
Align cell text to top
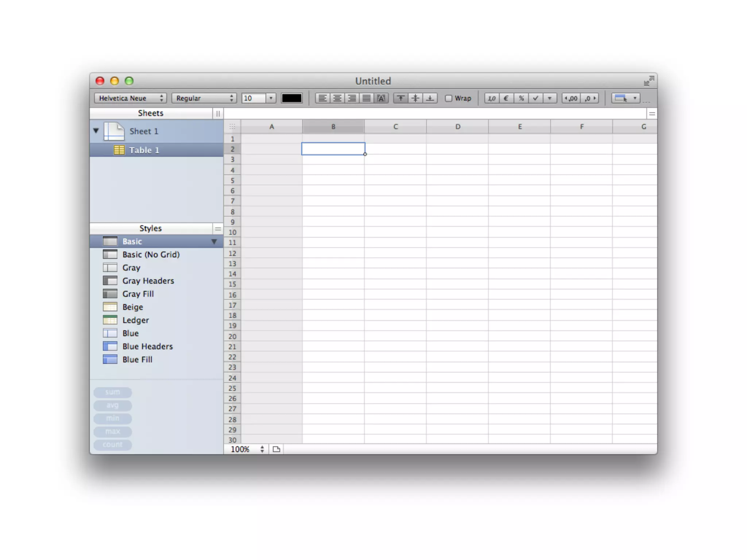(x=400, y=98)
